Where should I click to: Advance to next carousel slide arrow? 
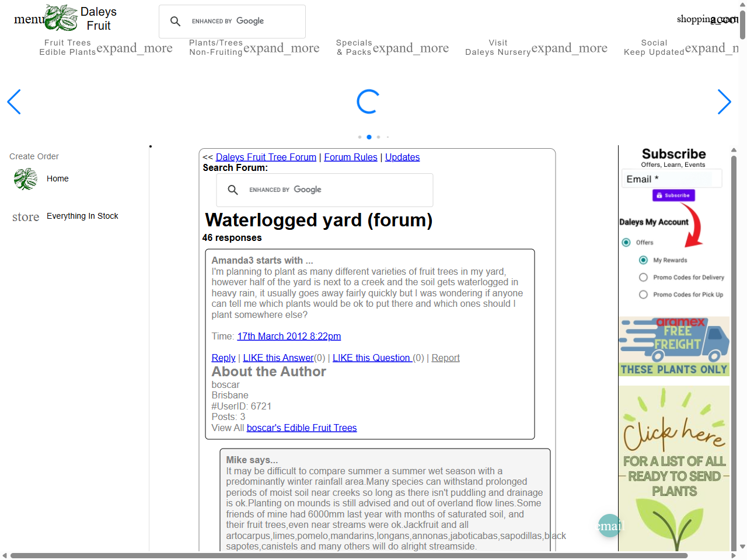(x=724, y=102)
